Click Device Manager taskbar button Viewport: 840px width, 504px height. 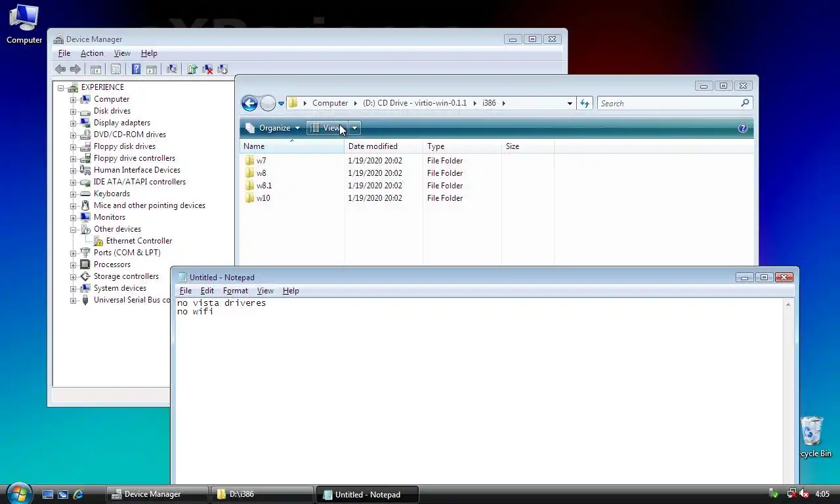[x=157, y=494]
